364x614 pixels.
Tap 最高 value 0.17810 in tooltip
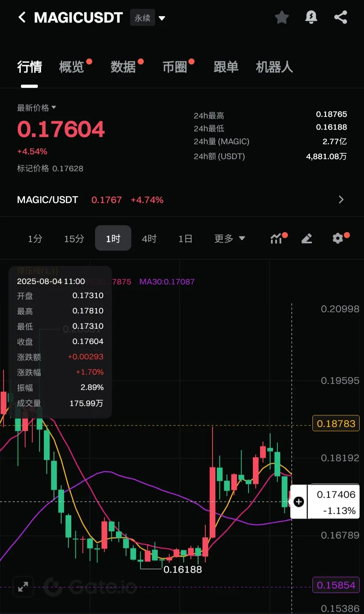pyautogui.click(x=88, y=311)
